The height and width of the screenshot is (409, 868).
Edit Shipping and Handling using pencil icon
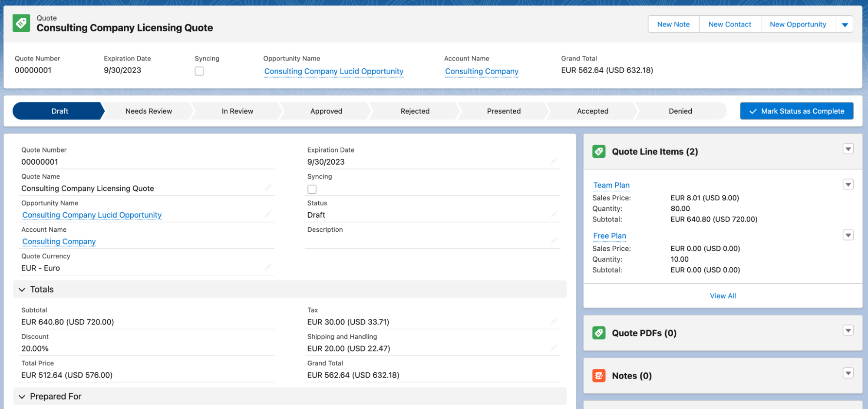point(554,348)
